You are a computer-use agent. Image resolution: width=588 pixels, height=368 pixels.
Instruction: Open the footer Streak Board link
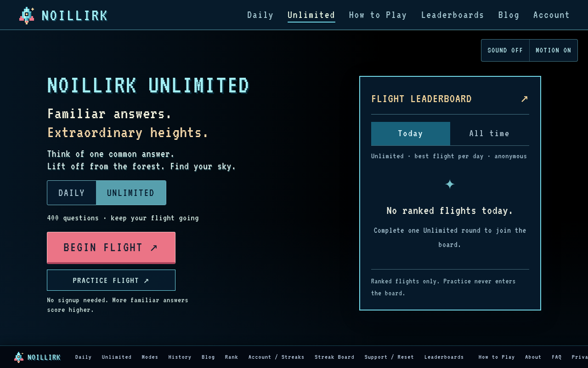334,357
